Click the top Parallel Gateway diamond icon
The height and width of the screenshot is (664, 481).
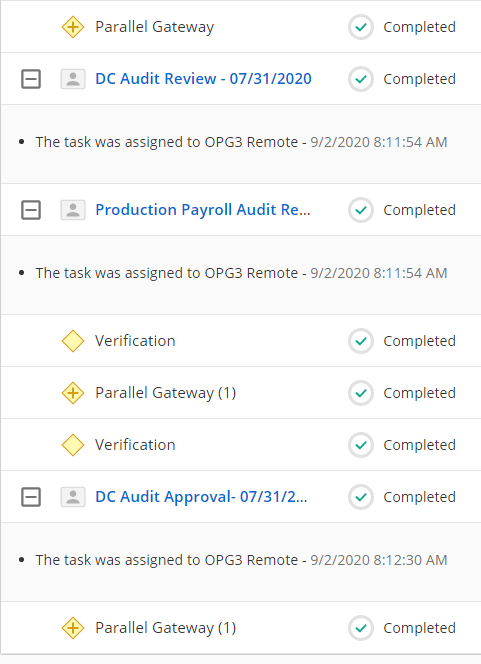(x=73, y=27)
